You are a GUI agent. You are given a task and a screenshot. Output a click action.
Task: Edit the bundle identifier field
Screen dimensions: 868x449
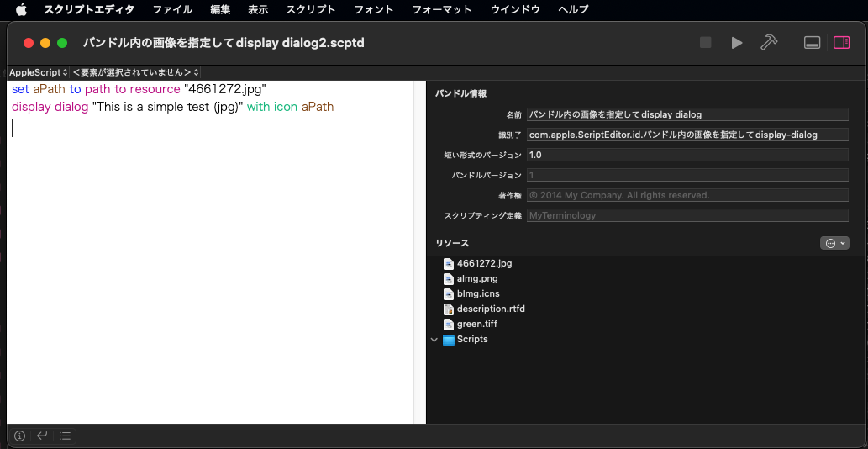click(687, 135)
